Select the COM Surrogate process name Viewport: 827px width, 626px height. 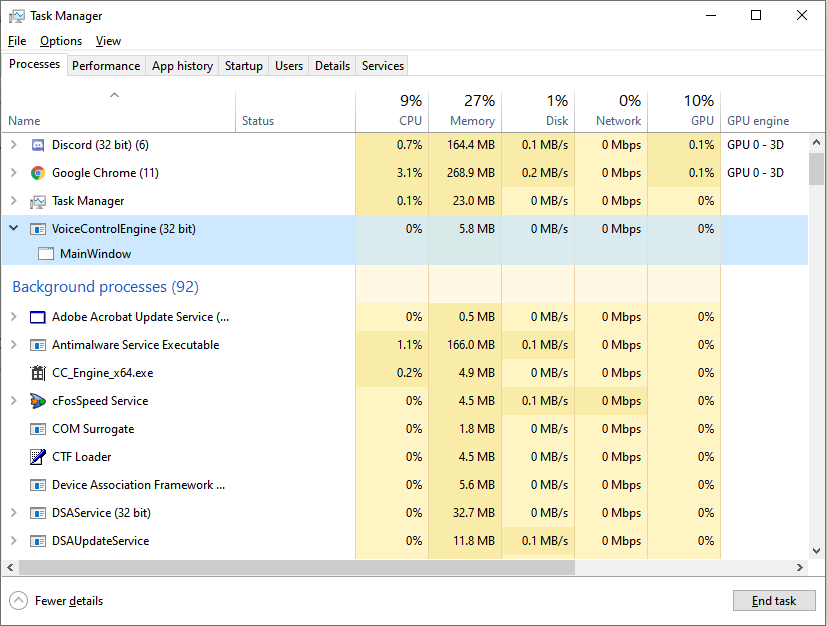tap(93, 429)
